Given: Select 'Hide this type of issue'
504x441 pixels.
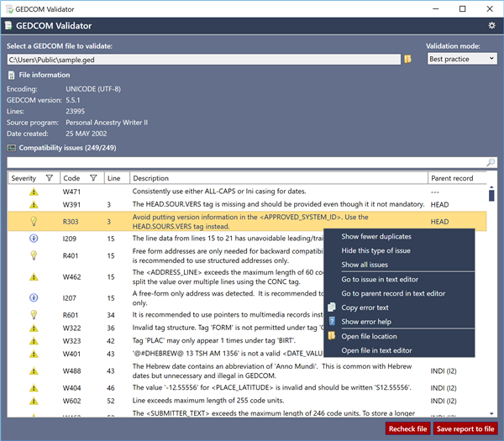Looking at the screenshot, I should (375, 251).
